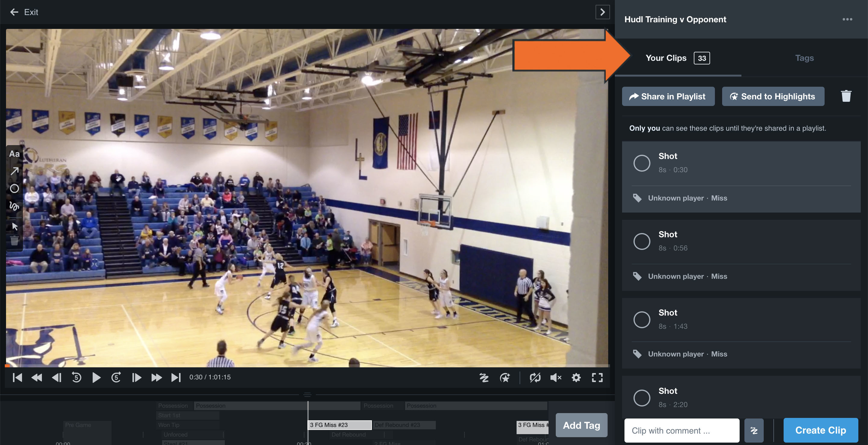This screenshot has height=445, width=868.
Task: Select the circle drawing tool
Action: 14,189
